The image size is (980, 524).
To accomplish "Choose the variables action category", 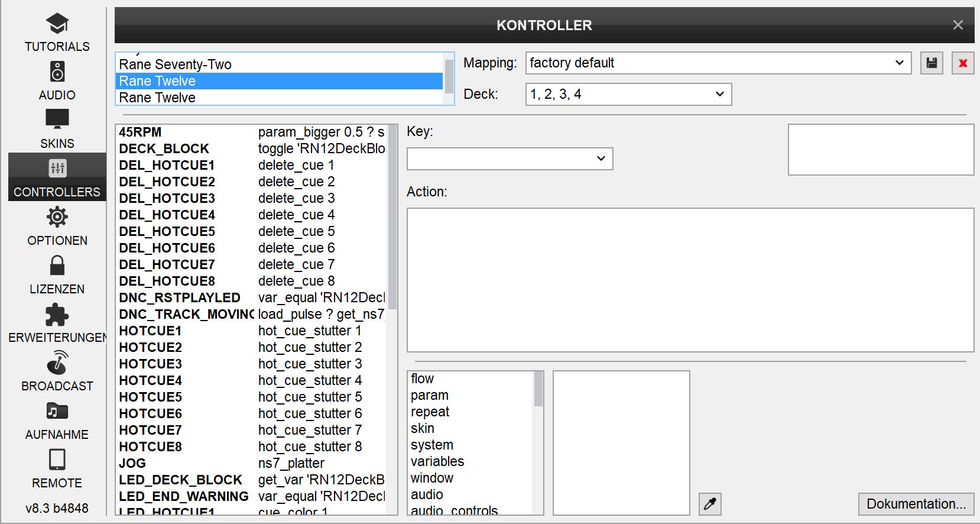I will click(471, 461).
